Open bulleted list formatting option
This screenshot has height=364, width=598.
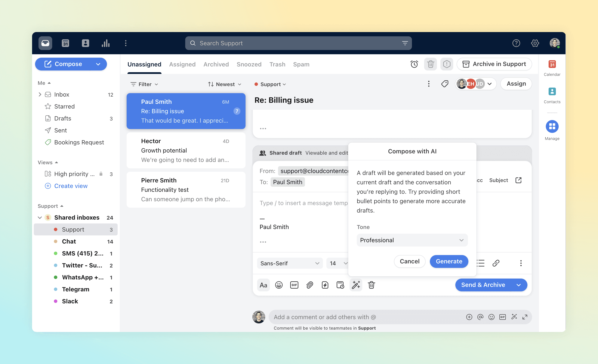(x=481, y=263)
